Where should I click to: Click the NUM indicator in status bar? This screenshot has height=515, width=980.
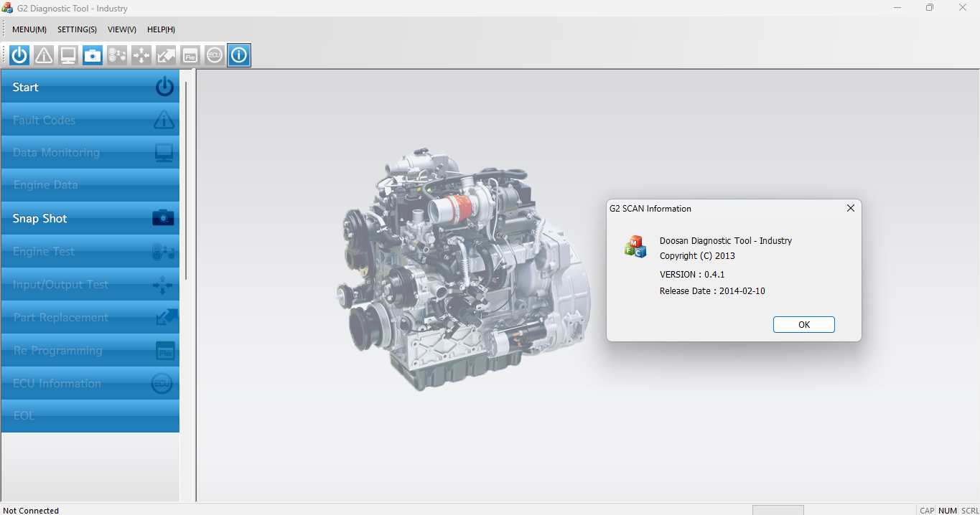pyautogui.click(x=948, y=511)
